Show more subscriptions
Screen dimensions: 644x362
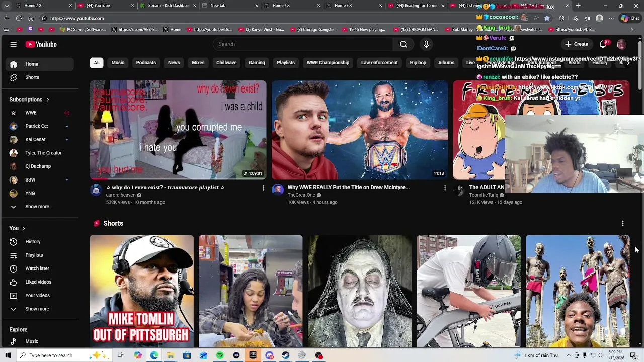(x=38, y=207)
